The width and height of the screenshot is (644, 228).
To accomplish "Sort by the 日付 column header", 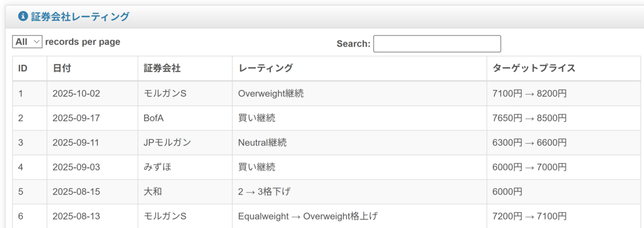I will click(92, 69).
